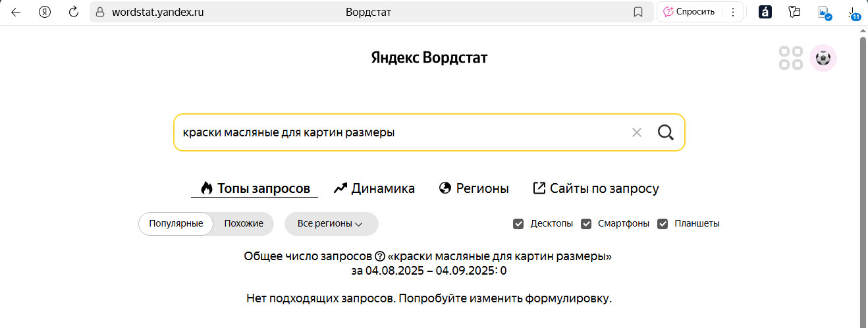Uncheck the Смартфоны checkbox
Image resolution: width=868 pixels, height=328 pixels.
point(586,223)
